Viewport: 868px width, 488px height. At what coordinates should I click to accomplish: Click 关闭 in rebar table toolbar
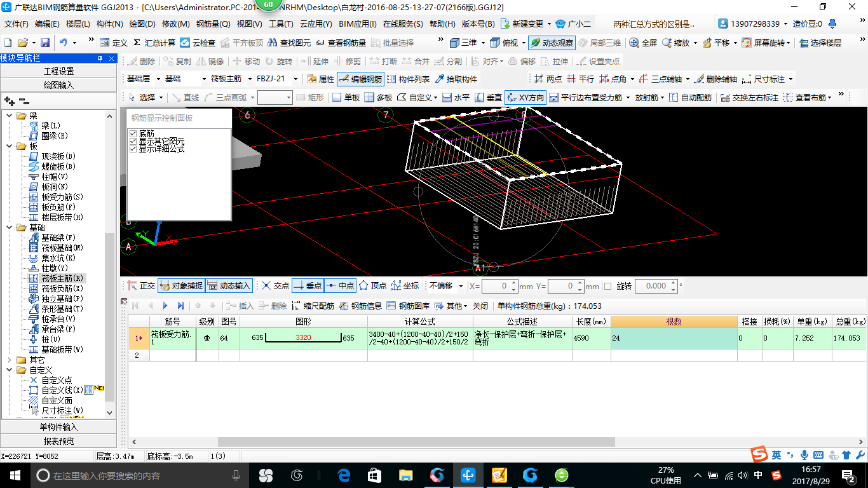click(480, 306)
